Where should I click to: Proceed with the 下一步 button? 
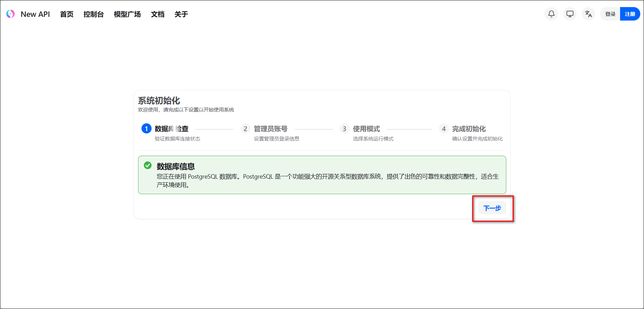coord(492,208)
